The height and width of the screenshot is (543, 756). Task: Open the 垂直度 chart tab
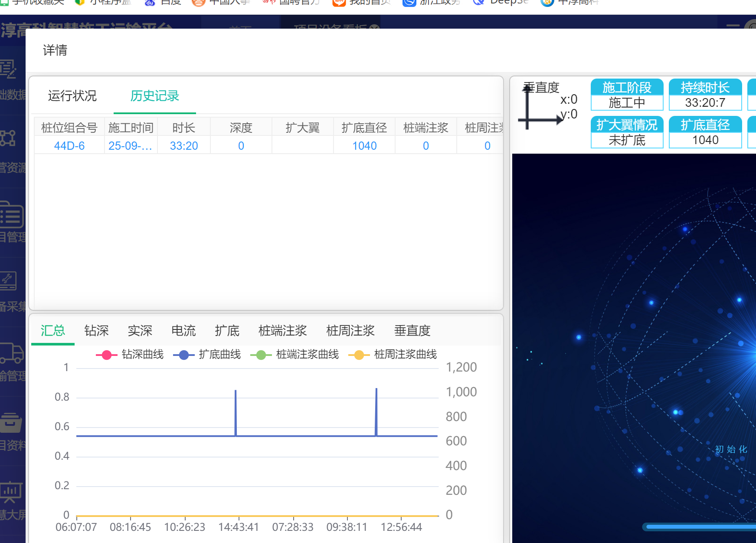(x=412, y=331)
